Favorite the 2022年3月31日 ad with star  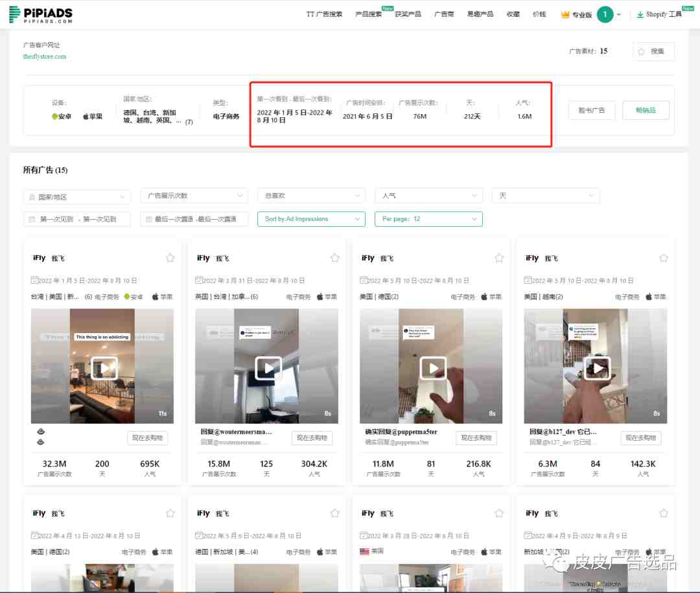click(335, 258)
